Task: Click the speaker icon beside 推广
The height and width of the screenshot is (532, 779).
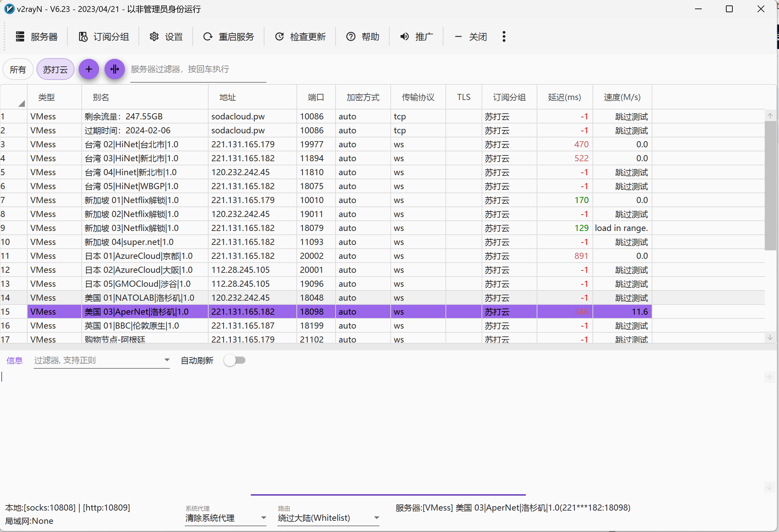Action: click(404, 36)
